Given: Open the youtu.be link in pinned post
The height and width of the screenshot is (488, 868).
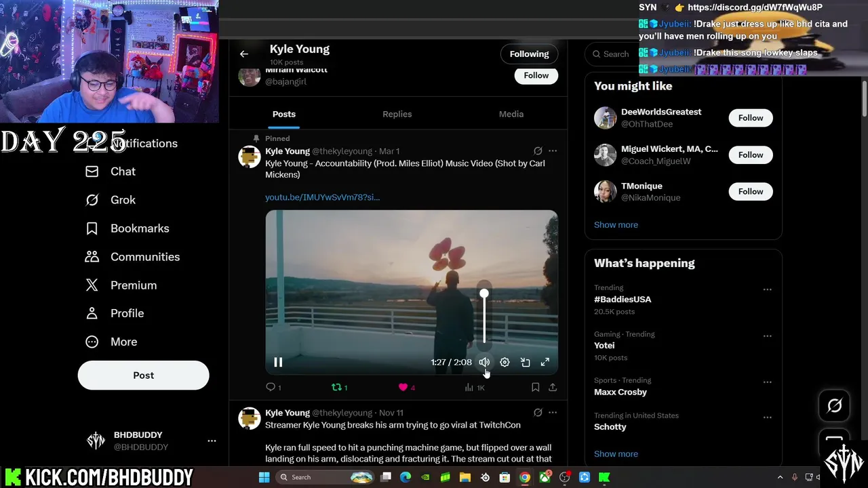Looking at the screenshot, I should point(322,197).
